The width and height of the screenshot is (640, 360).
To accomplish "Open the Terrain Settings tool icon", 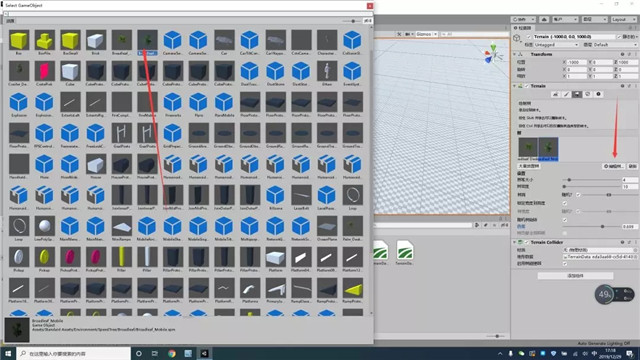I will coord(598,94).
